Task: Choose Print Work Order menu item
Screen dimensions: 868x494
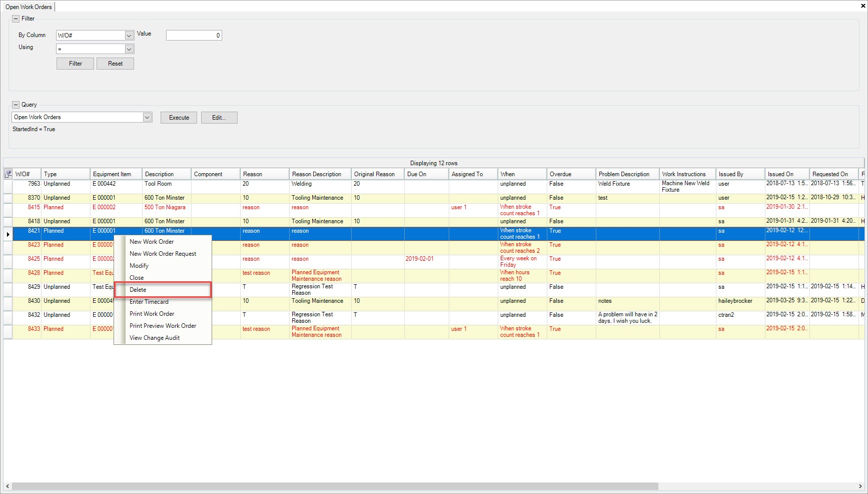Action: (163, 314)
